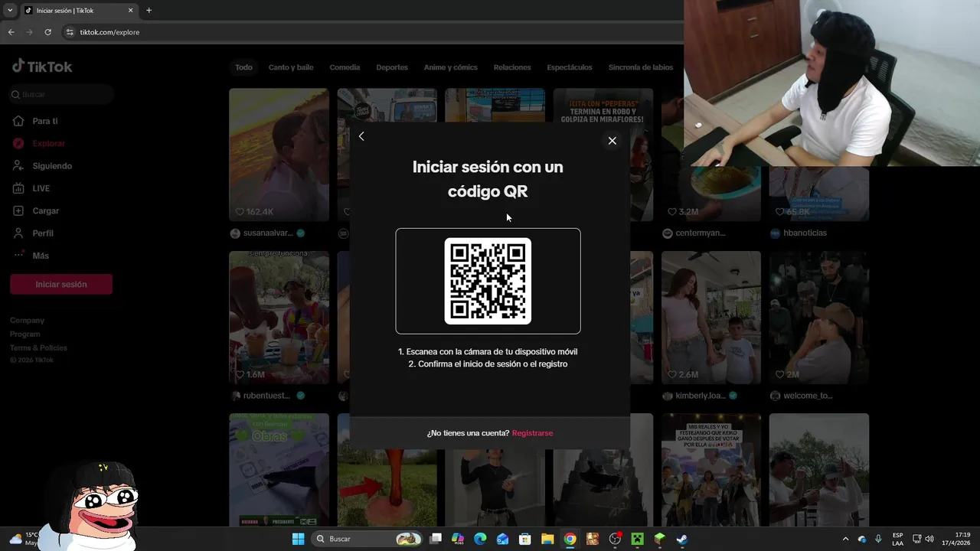Open the video with 2M likes
Viewport: 980px width, 551px height.
(819, 318)
